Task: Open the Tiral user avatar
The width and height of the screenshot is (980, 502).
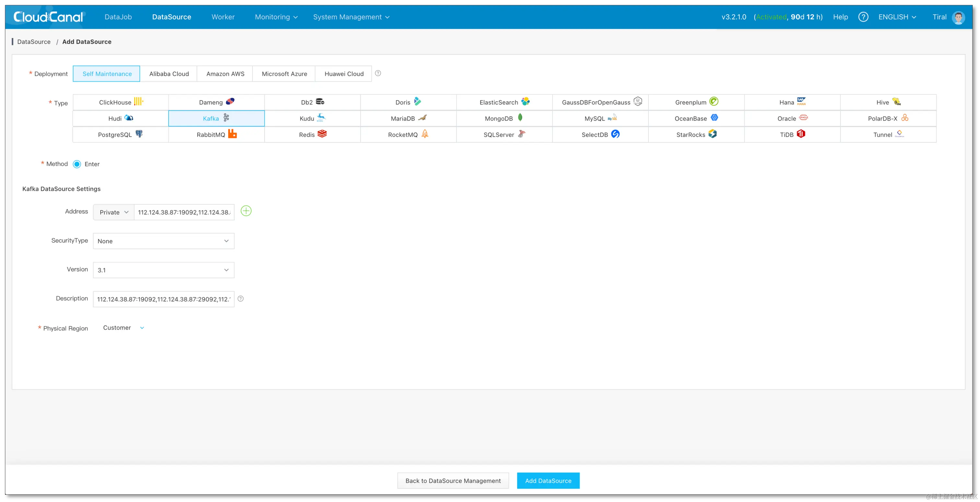Action: coord(958,17)
